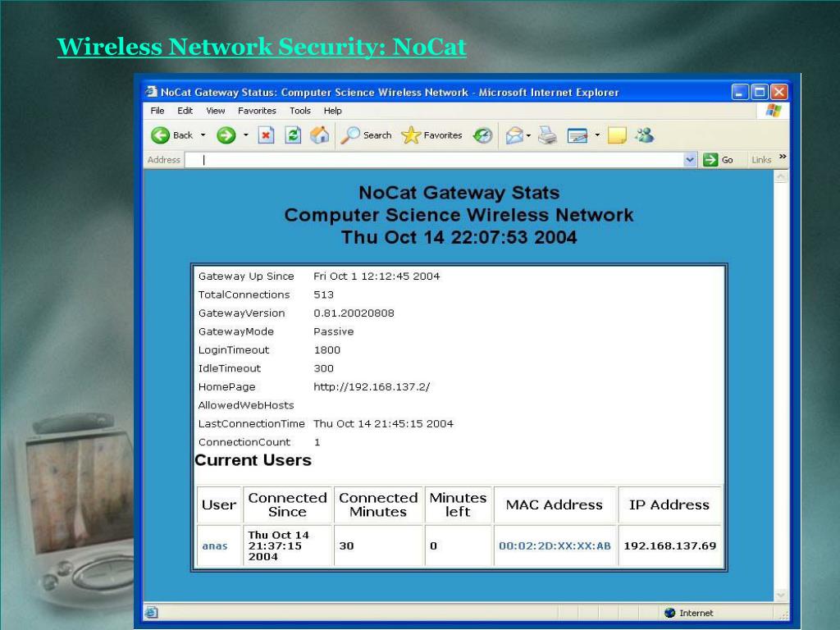Click the Current Users heading
The height and width of the screenshot is (630, 840).
[253, 460]
